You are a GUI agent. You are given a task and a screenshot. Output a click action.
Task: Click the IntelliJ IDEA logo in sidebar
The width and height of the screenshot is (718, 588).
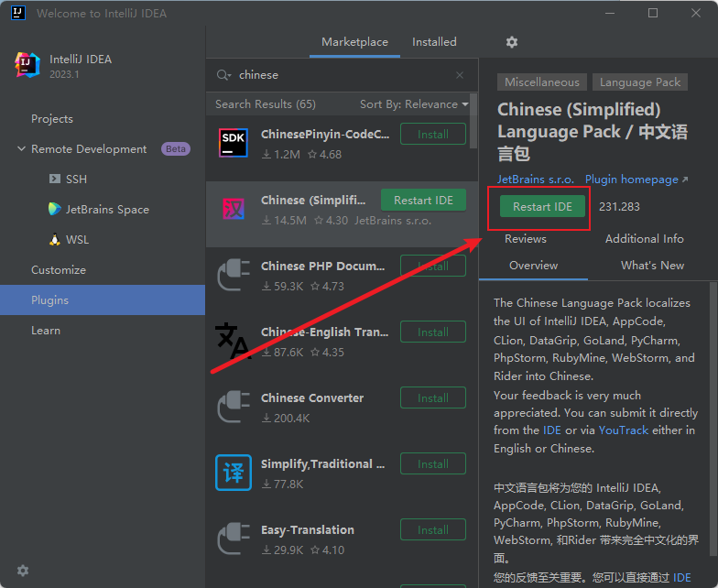pyautogui.click(x=27, y=65)
